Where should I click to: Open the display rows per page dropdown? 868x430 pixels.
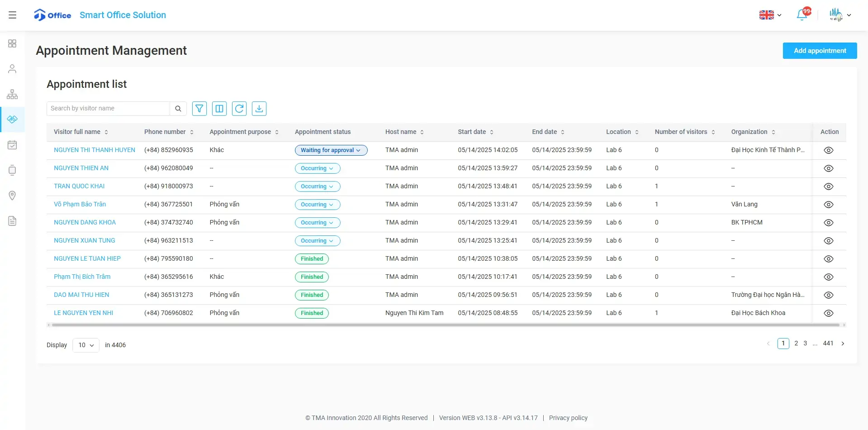pyautogui.click(x=86, y=345)
